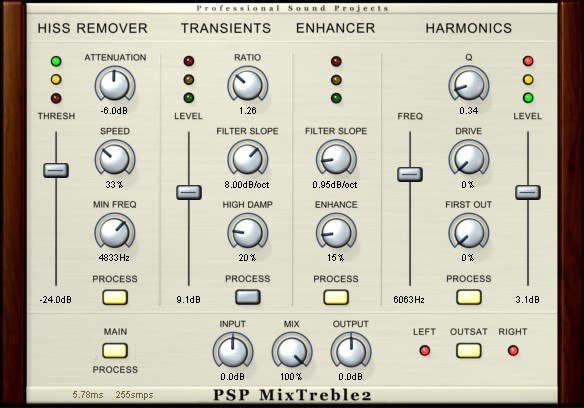584x408 pixels.
Task: Toggle the Main Process button
Action: pos(115,351)
